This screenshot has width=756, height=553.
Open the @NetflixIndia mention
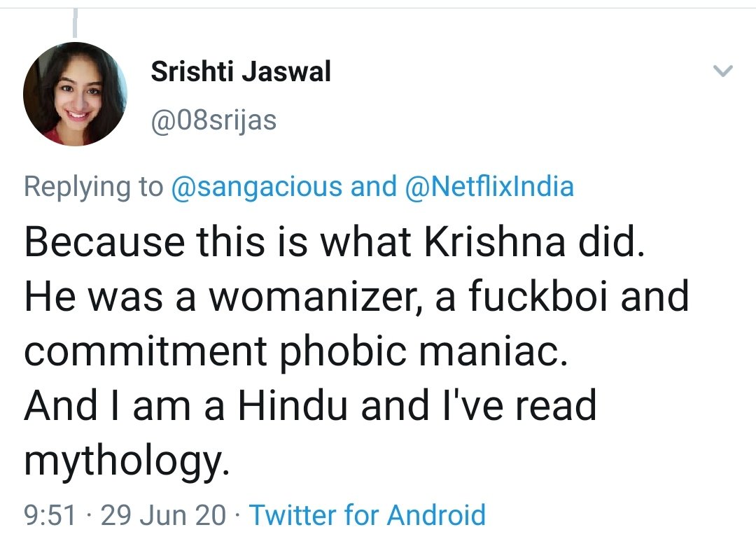(x=489, y=187)
